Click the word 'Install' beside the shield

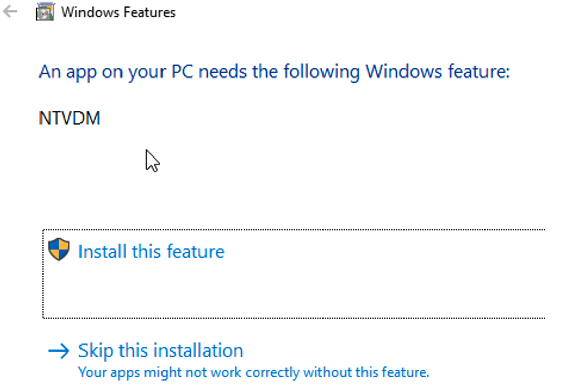point(102,251)
